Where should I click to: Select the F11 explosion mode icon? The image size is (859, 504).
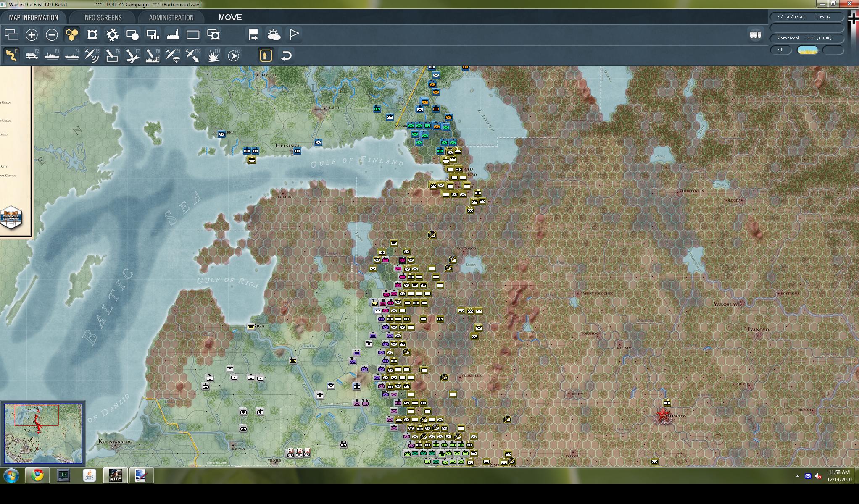(x=213, y=55)
